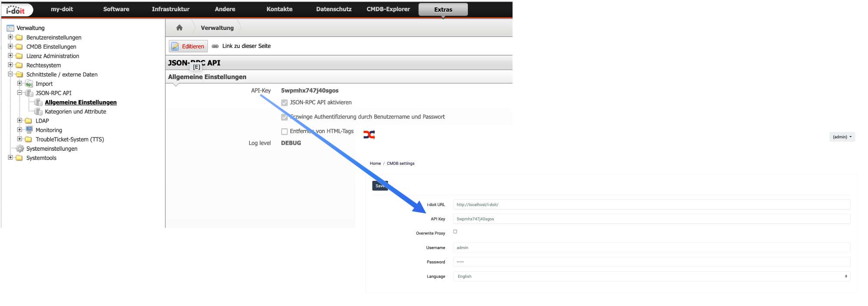Expand the Monitoring tree node
The height and width of the screenshot is (306, 868).
(20, 130)
